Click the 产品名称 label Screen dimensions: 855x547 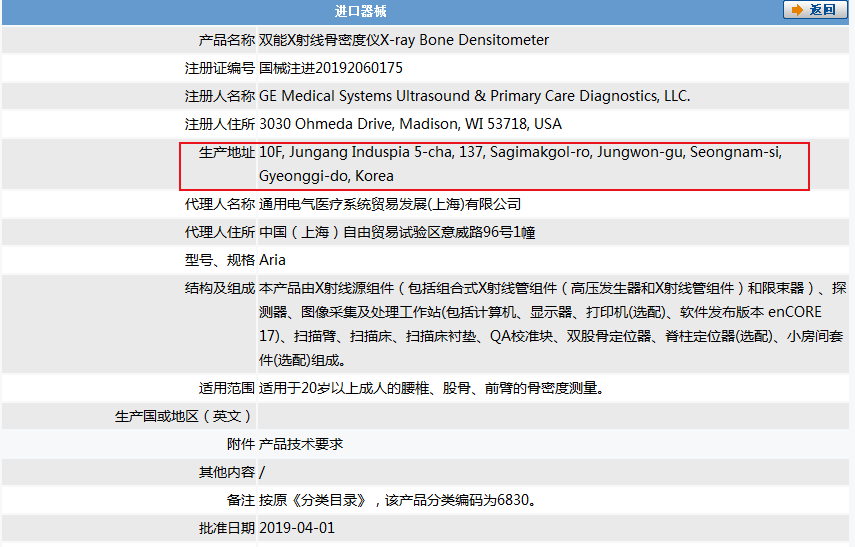click(227, 40)
